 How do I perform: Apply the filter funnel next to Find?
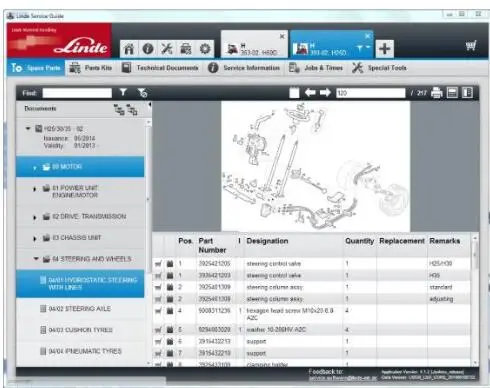tap(123, 92)
